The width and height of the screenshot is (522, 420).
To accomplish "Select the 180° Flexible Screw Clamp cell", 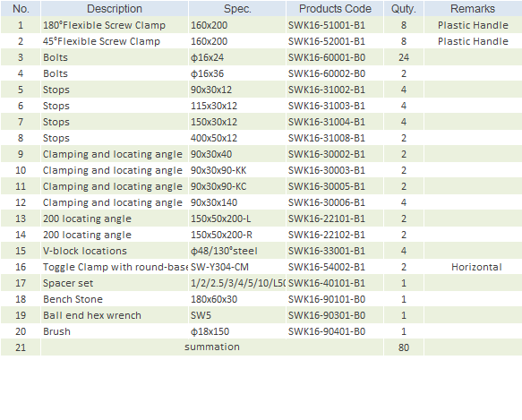I will (115, 25).
